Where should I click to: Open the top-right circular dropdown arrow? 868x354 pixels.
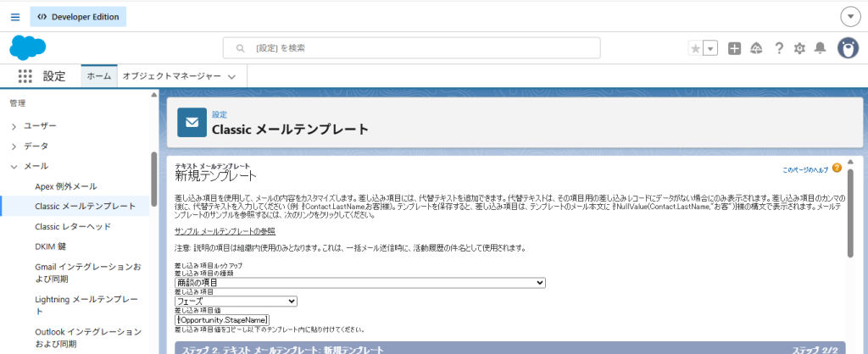[x=850, y=17]
